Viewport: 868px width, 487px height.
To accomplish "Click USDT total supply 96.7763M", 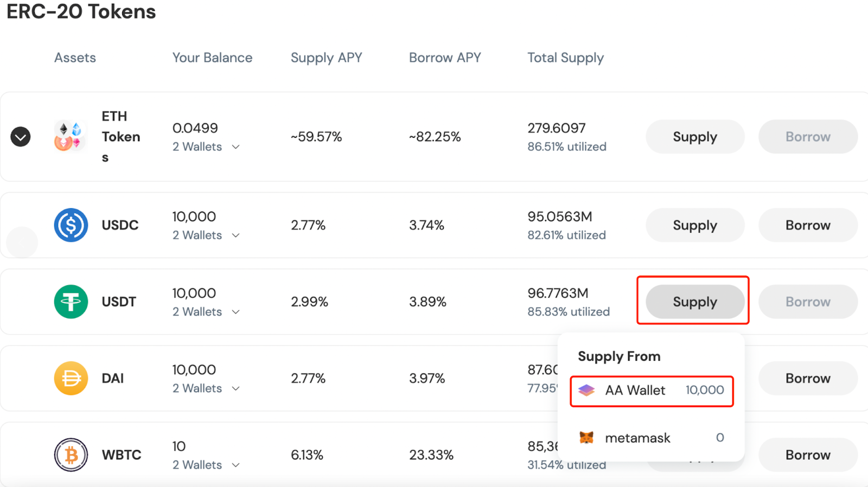I will 558,293.
